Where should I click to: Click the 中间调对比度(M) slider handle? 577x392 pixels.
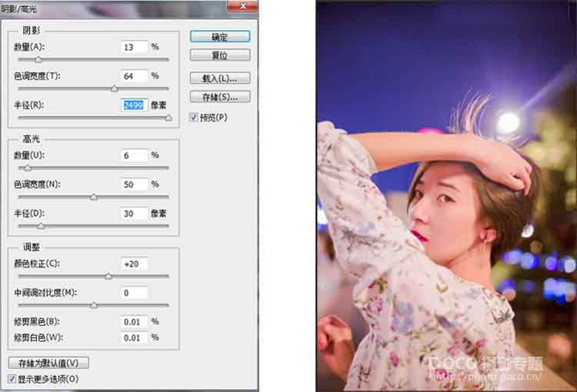94,305
